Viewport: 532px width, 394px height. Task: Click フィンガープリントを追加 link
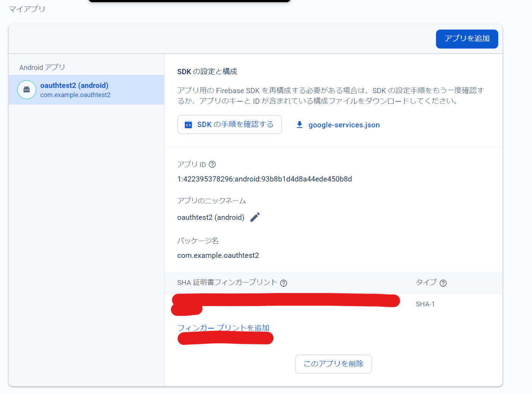223,327
